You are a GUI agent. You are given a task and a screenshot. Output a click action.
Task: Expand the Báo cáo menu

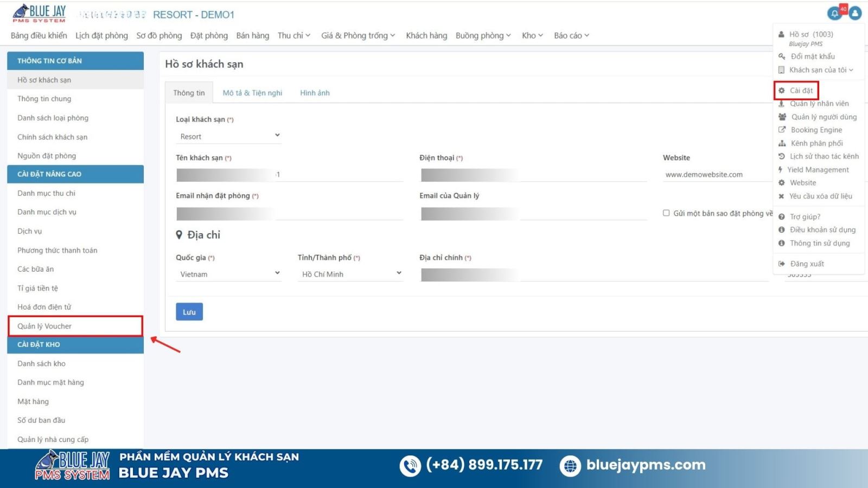[571, 36]
